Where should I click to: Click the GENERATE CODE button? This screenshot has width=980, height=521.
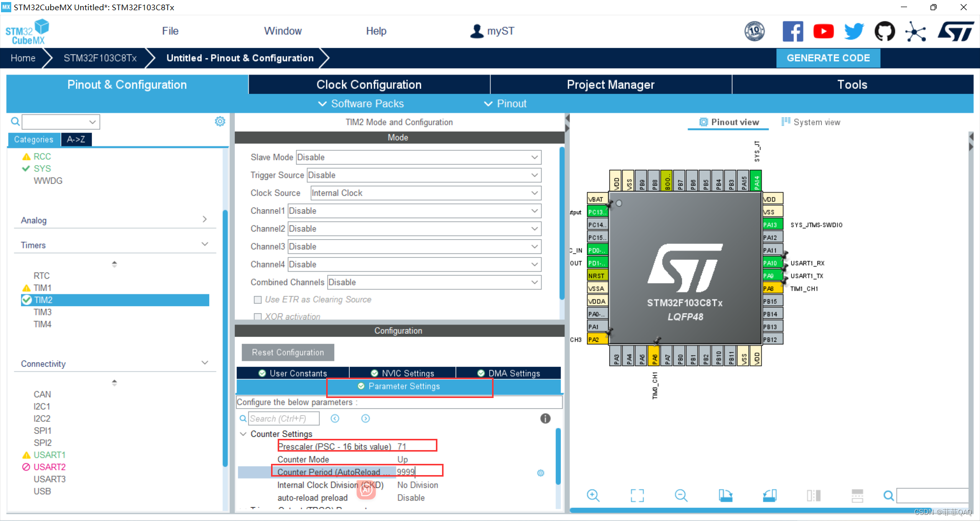pos(828,58)
